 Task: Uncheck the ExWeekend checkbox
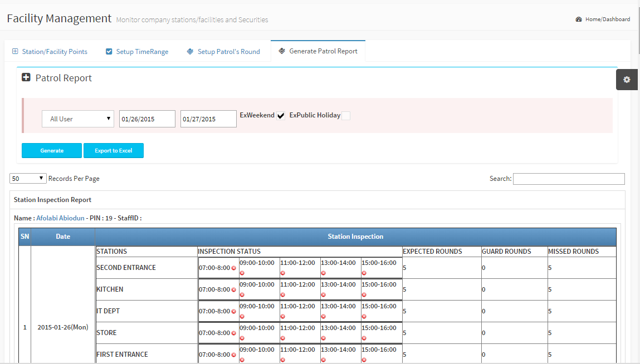[281, 116]
